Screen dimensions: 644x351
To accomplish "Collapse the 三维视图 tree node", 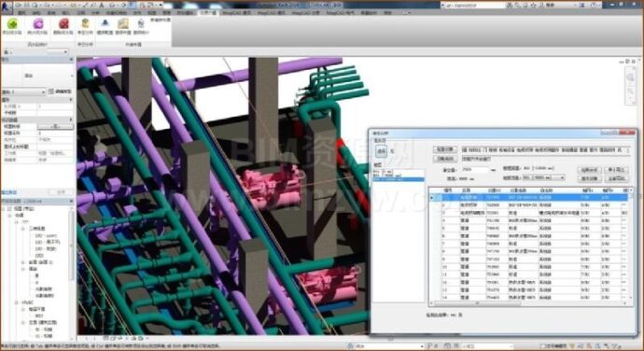I will [x=23, y=229].
